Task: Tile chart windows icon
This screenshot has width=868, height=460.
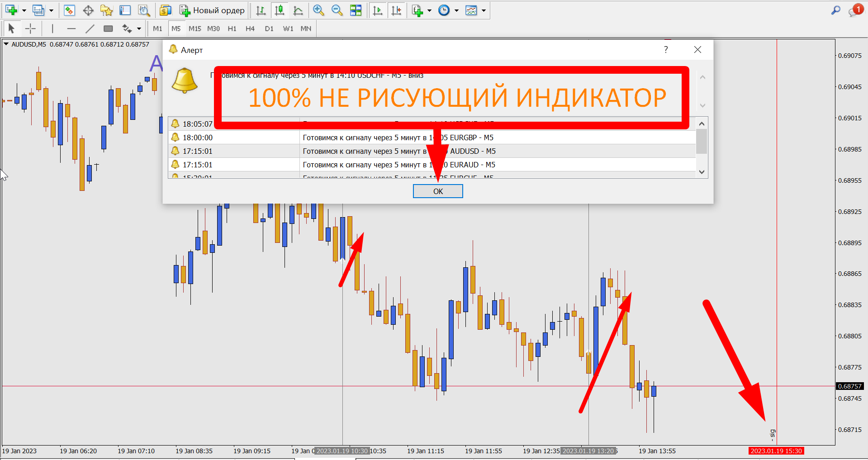Action: click(356, 10)
